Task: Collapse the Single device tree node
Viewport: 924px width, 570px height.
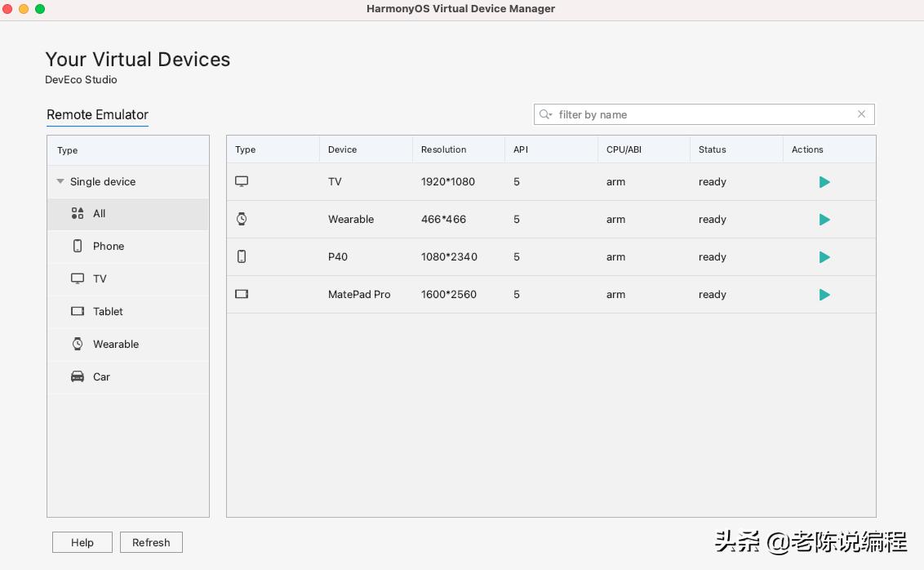Action: 60,181
